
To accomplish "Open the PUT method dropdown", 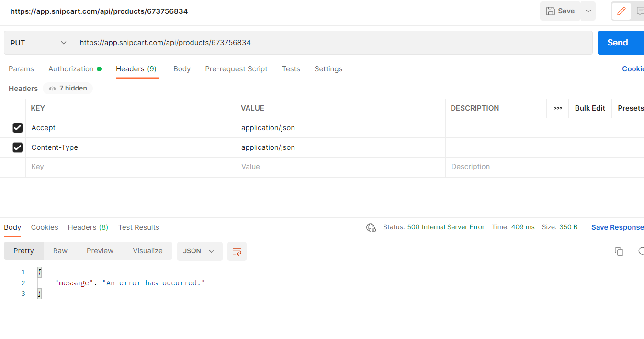I will (38, 43).
